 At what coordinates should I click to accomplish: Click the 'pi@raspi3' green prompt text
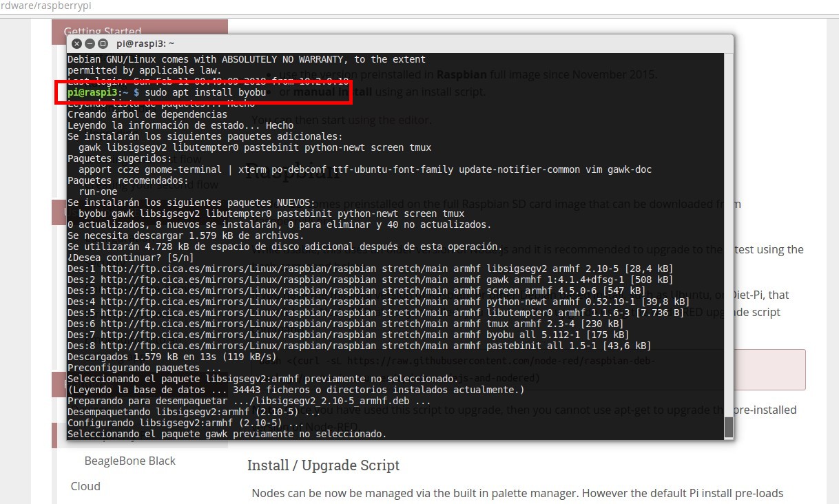pos(92,92)
